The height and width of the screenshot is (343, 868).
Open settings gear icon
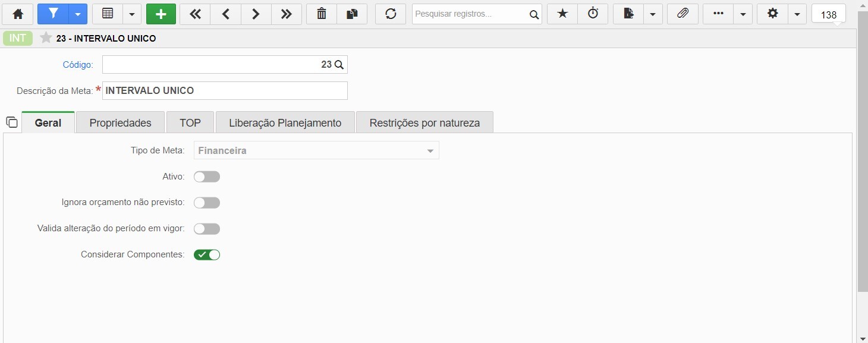click(x=772, y=14)
